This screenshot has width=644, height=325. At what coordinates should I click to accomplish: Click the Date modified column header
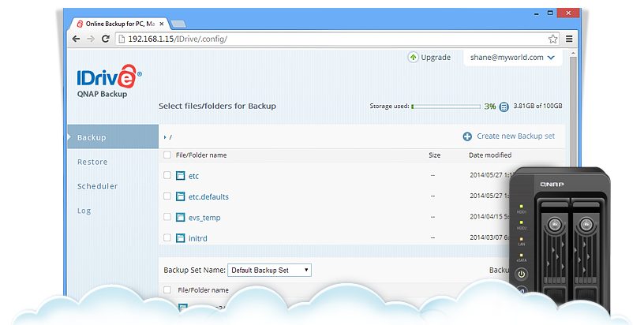pos(490,155)
